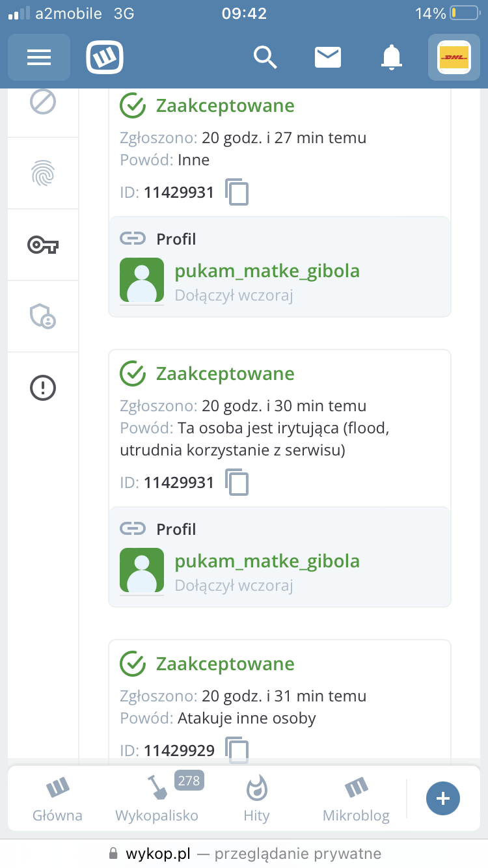Open the hamburger menu
The image size is (488, 868).
[39, 57]
